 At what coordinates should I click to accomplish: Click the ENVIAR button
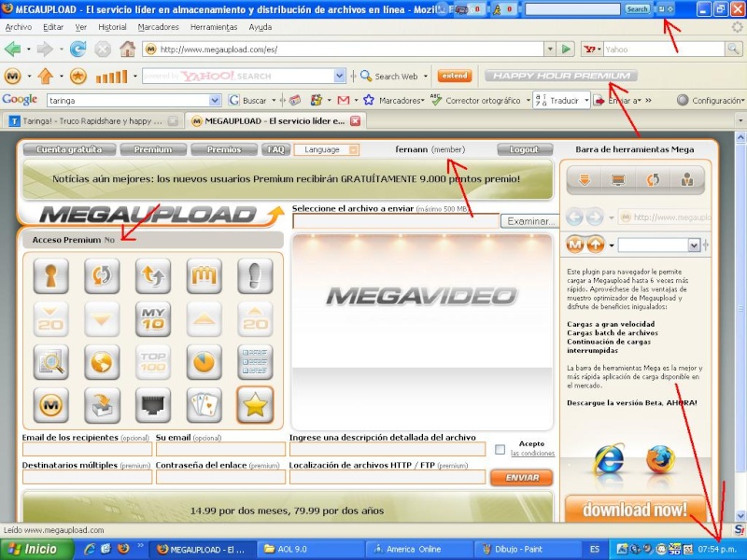coord(522,478)
